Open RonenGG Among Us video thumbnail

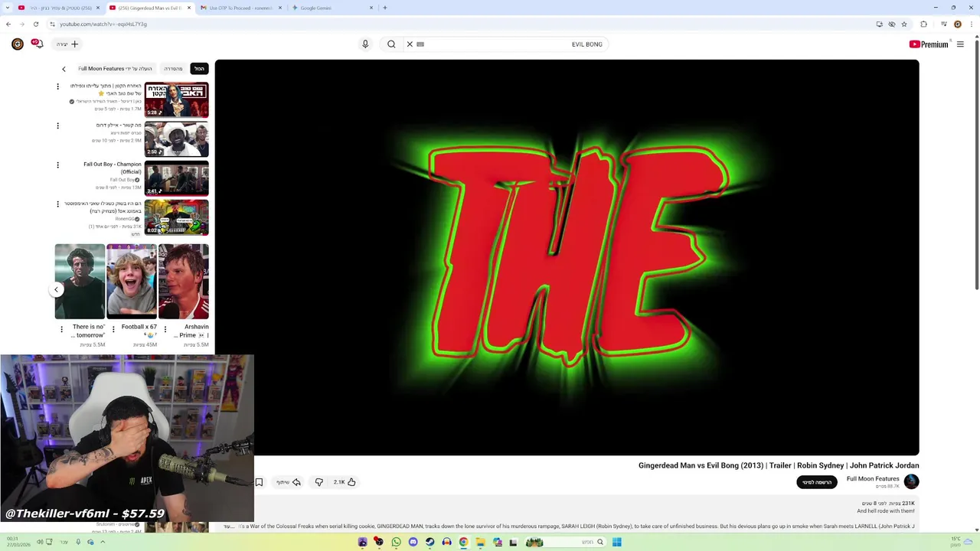[x=176, y=217]
